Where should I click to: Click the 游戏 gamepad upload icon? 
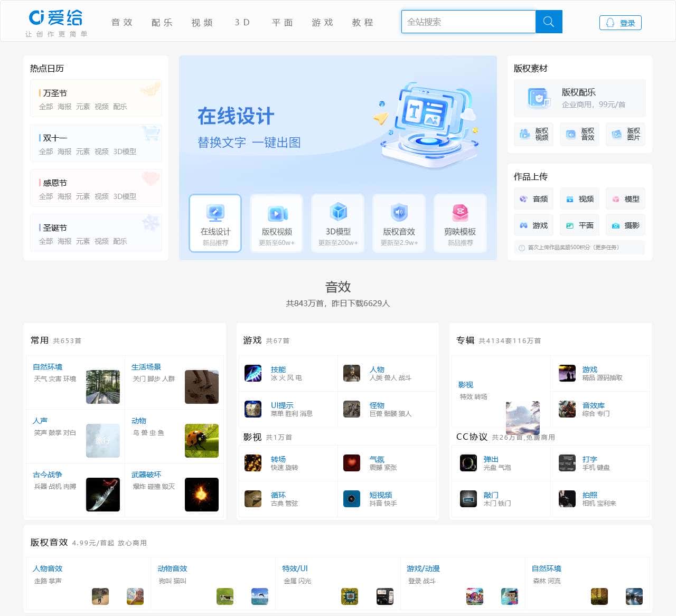click(523, 225)
